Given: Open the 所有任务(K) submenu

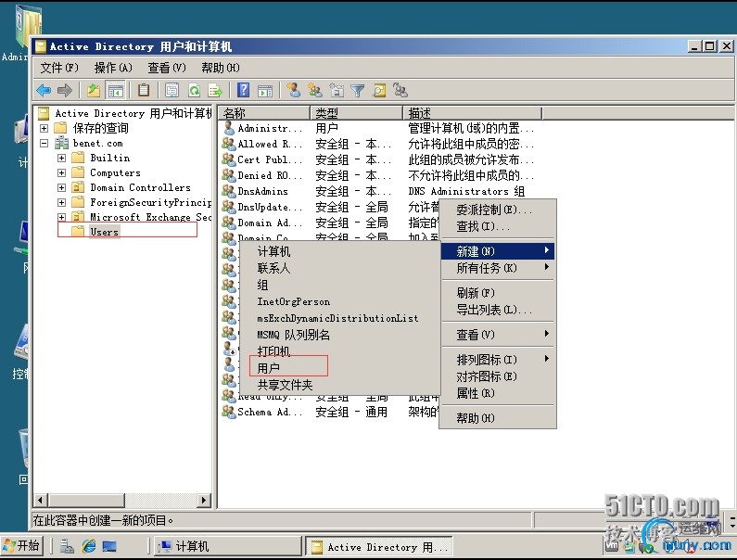Looking at the screenshot, I should 498,268.
